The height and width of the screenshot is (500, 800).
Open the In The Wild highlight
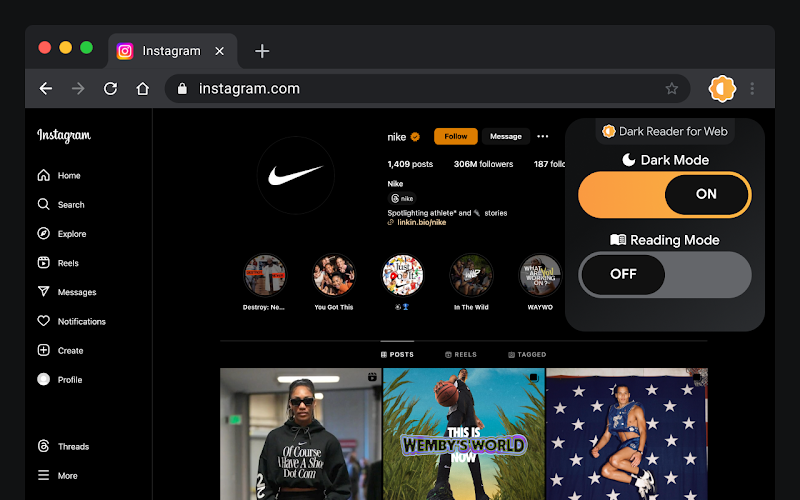click(x=471, y=276)
